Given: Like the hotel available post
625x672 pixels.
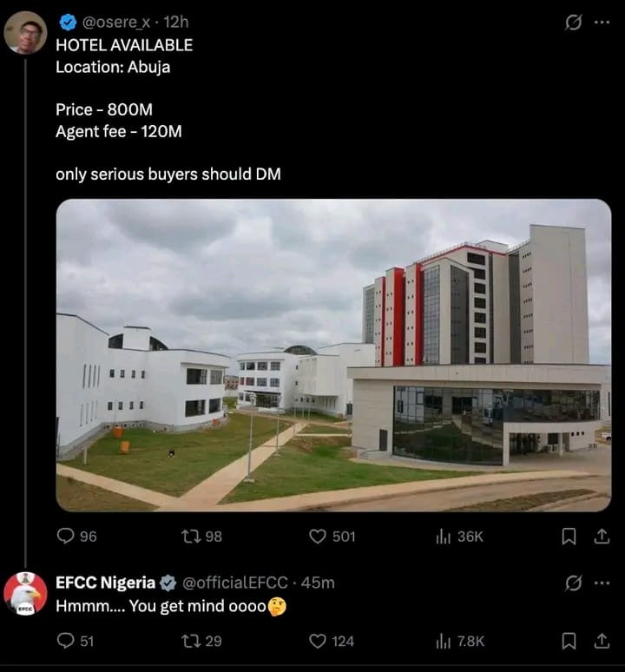Looking at the screenshot, I should point(318,537).
